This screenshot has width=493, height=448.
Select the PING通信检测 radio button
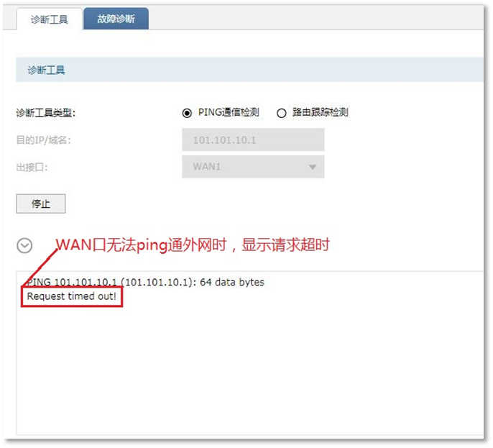187,113
